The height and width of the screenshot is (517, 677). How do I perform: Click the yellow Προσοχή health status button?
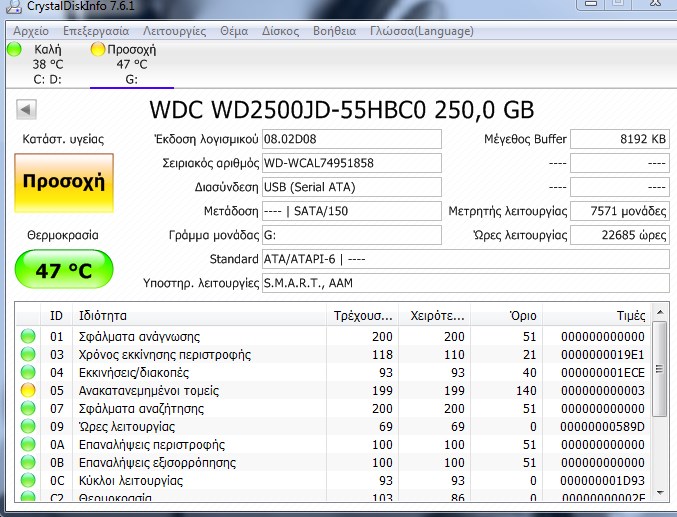click(x=64, y=183)
